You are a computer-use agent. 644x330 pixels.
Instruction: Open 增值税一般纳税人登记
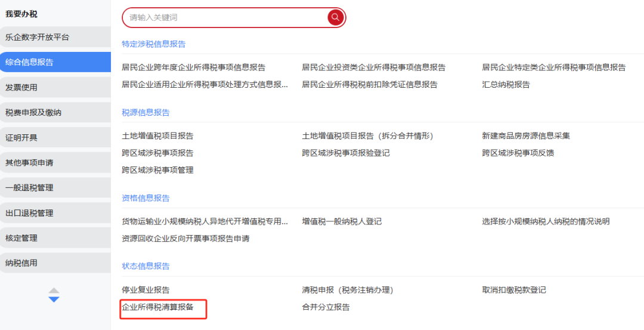342,222
